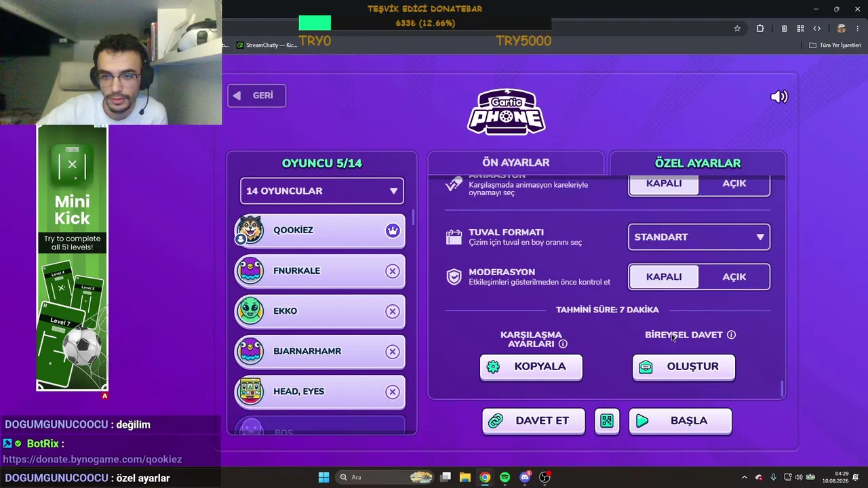This screenshot has height=488, width=868.
Task: Set Animasyon to KAPALI
Action: (664, 184)
